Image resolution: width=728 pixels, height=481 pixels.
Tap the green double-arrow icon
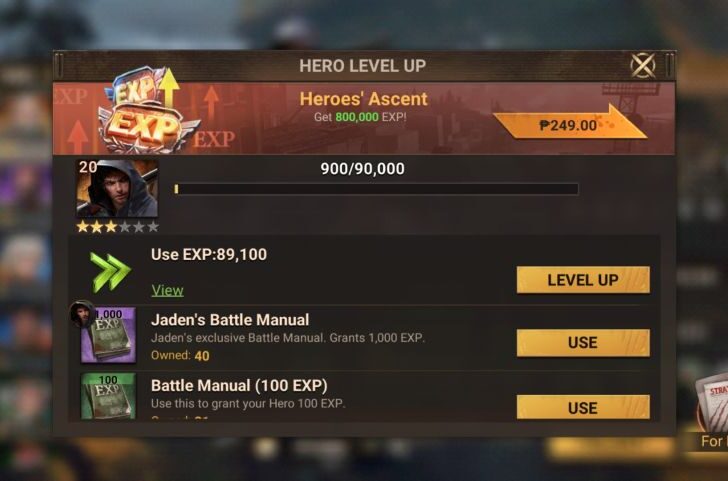[110, 273]
